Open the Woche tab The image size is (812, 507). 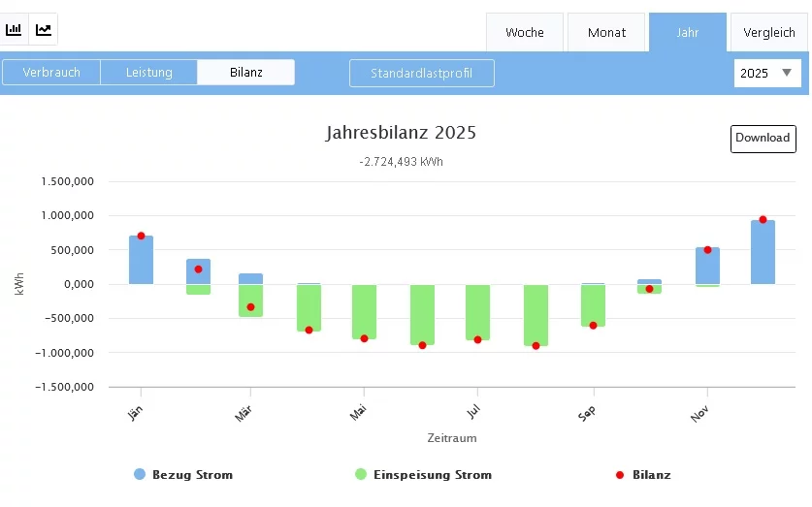coord(524,32)
